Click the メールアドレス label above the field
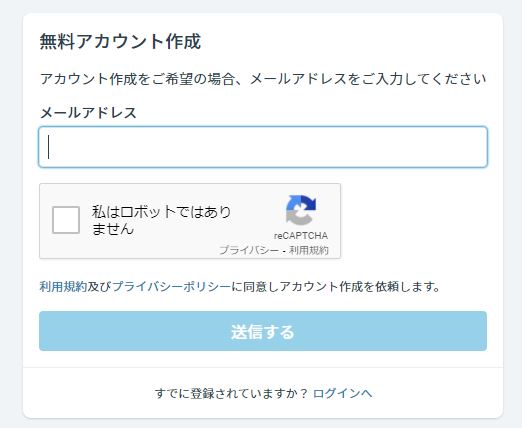The height and width of the screenshot is (428, 522). coord(88,113)
